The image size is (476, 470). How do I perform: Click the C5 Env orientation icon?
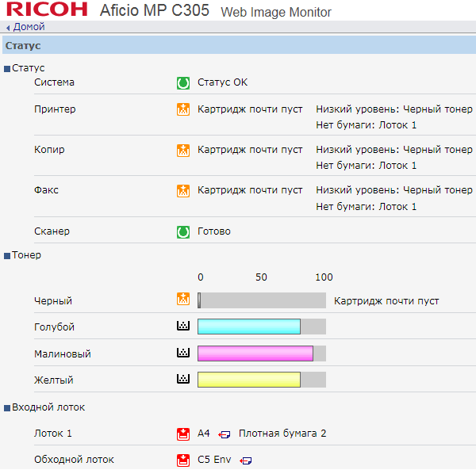click(x=246, y=460)
